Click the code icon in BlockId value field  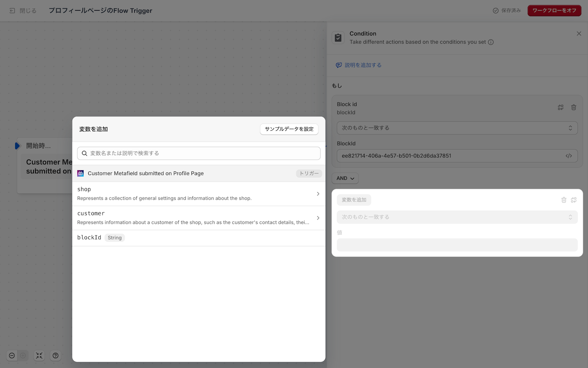[x=568, y=156]
